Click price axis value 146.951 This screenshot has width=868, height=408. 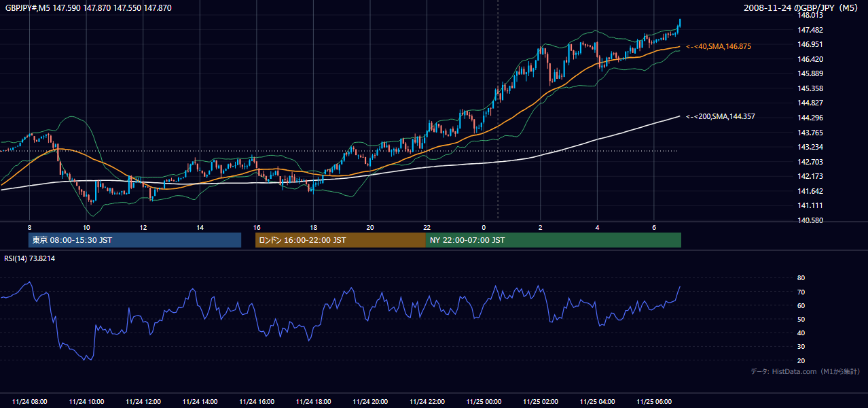point(810,44)
